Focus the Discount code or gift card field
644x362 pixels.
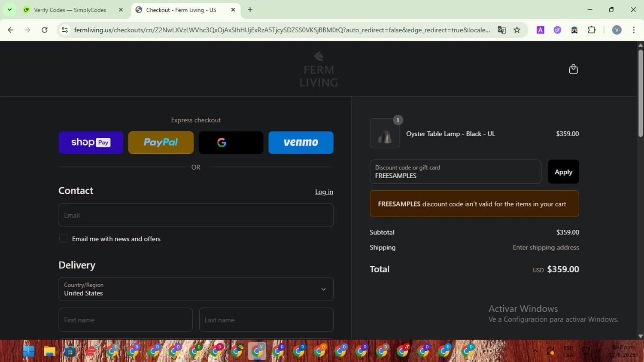pos(456,172)
